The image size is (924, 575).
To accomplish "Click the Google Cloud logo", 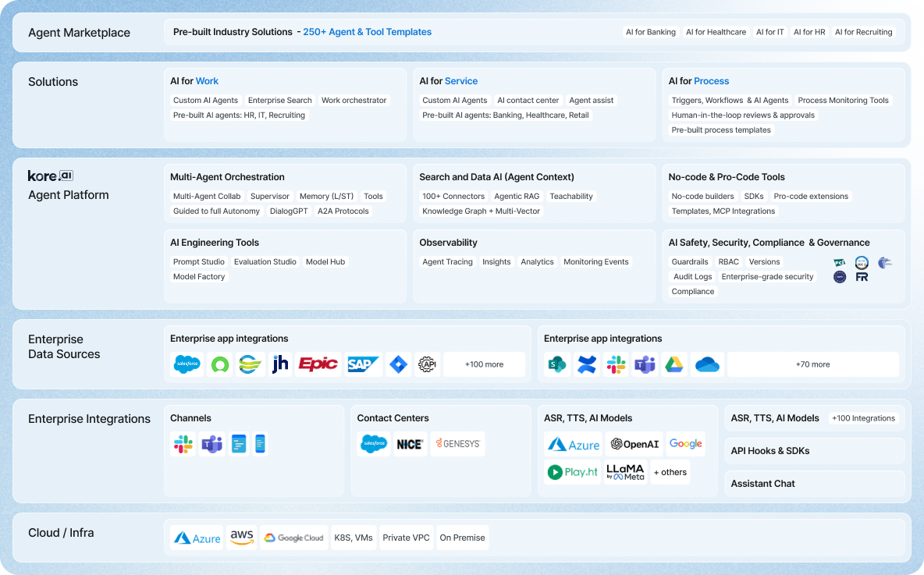I will pyautogui.click(x=294, y=538).
